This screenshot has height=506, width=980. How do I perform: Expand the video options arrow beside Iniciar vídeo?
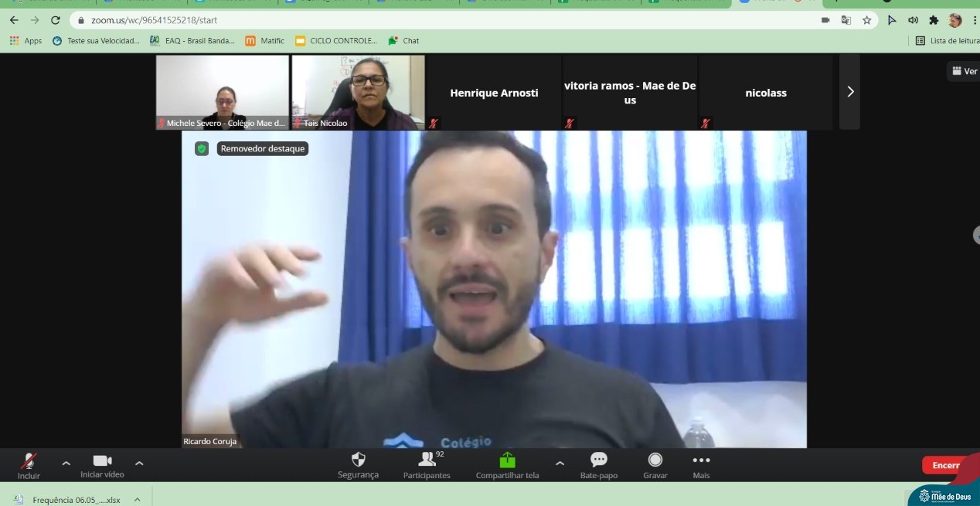[x=139, y=464]
